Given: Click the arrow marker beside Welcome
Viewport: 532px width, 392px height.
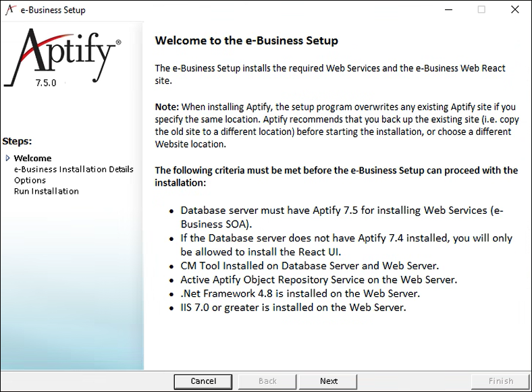Looking at the screenshot, I should point(8,158).
